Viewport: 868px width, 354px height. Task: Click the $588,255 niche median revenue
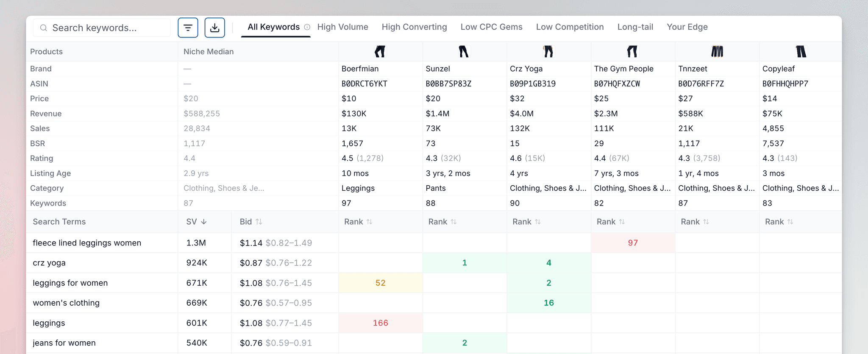(x=202, y=114)
